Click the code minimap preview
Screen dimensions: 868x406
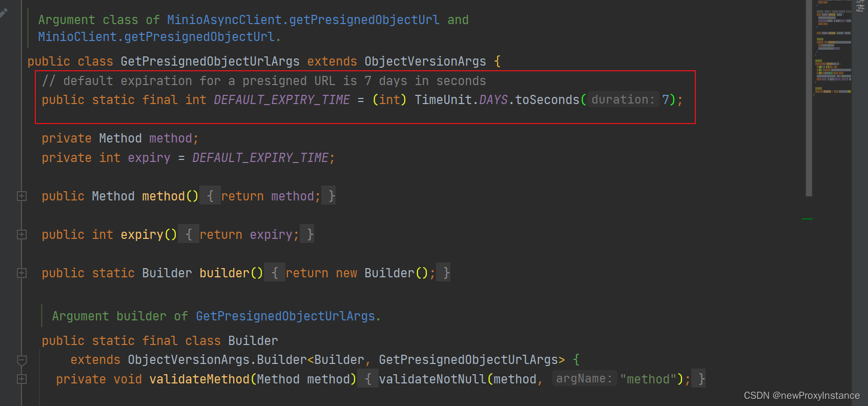833,49
